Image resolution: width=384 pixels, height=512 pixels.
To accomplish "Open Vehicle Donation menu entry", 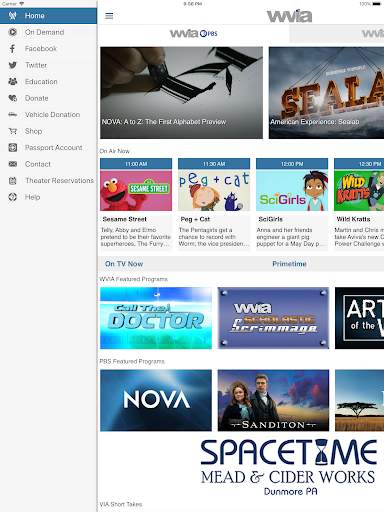I will pyautogui.click(x=48, y=115).
